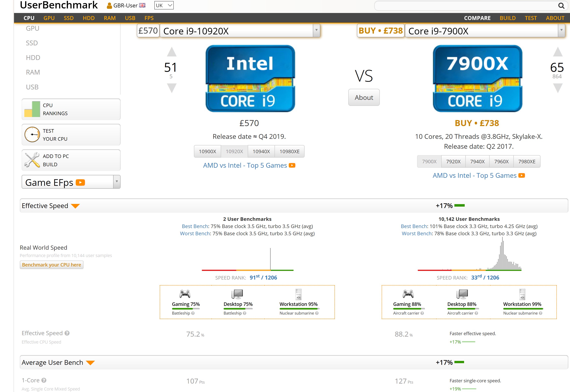570x392 pixels.
Task: Click the UserBenchmark logo title
Action: pyautogui.click(x=59, y=5)
